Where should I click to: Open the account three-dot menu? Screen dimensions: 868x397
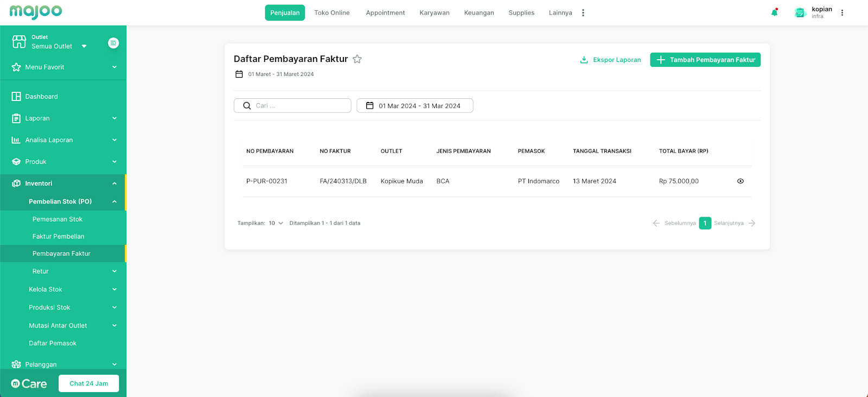coord(842,12)
